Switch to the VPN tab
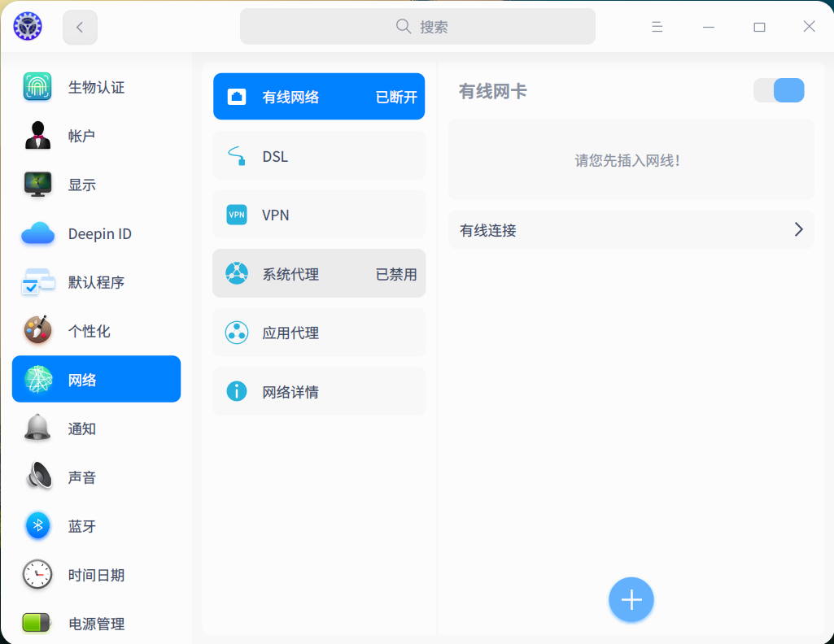Image resolution: width=834 pixels, height=644 pixels. (318, 214)
